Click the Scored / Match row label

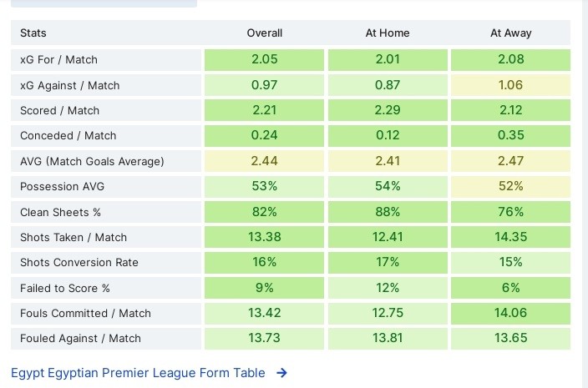tap(59, 110)
